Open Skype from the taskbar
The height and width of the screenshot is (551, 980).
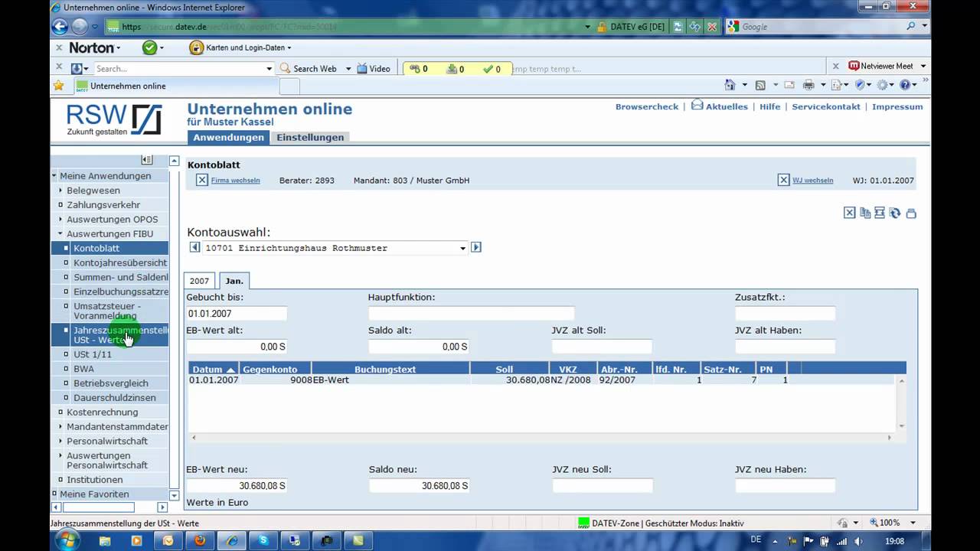point(263,540)
